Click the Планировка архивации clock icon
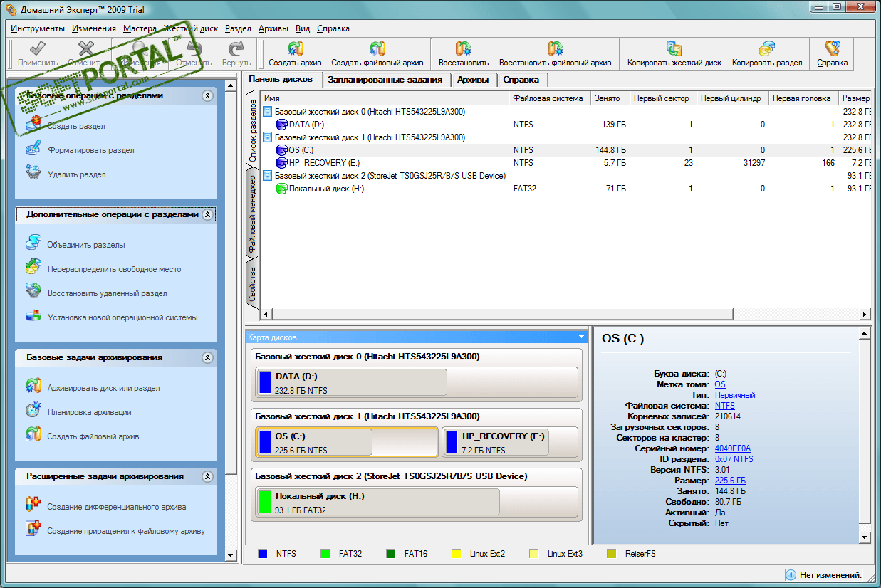 [33, 411]
